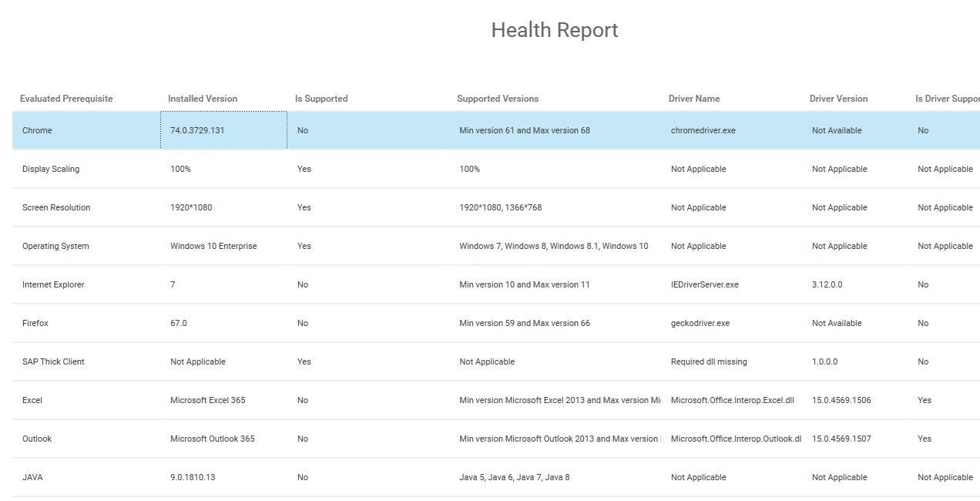
Task: Select driver version "15.0.4569.1507"
Action: [841, 439]
